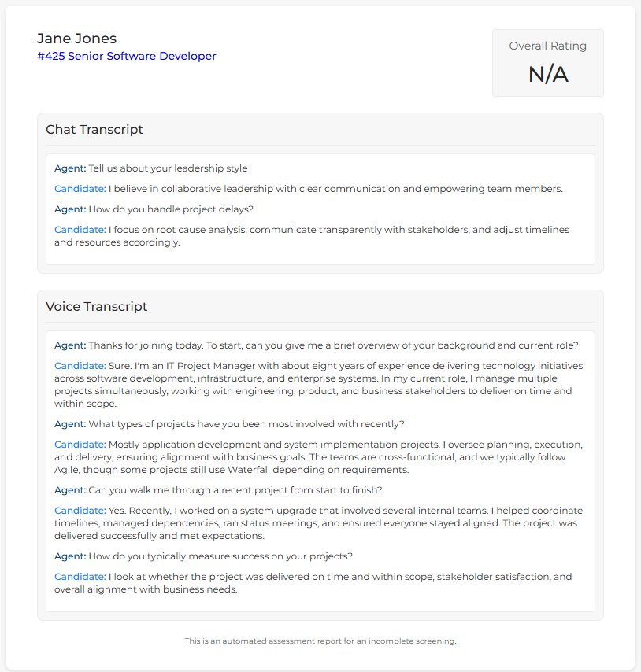Click the candidate name Jane Jones
Screen dimensions: 641x672
tap(76, 39)
